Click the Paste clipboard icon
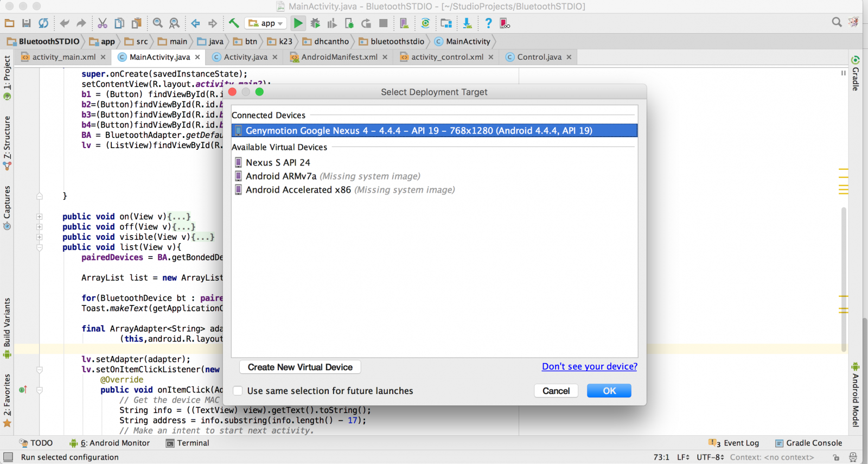868x464 pixels. [137, 23]
